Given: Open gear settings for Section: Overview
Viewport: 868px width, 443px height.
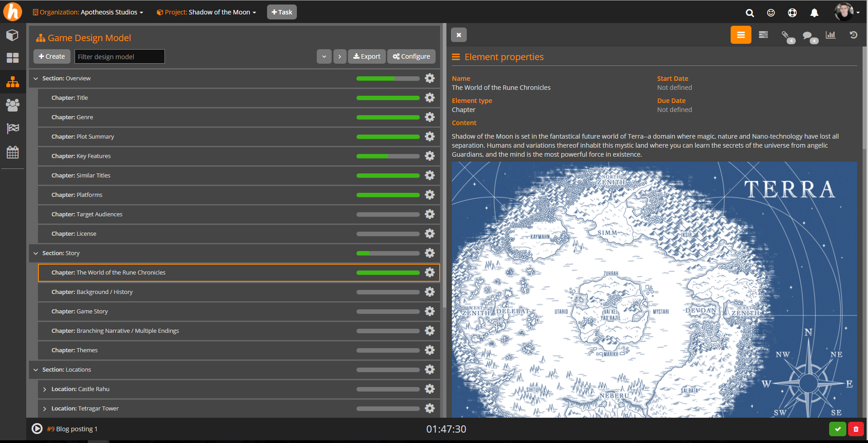Looking at the screenshot, I should coord(430,78).
